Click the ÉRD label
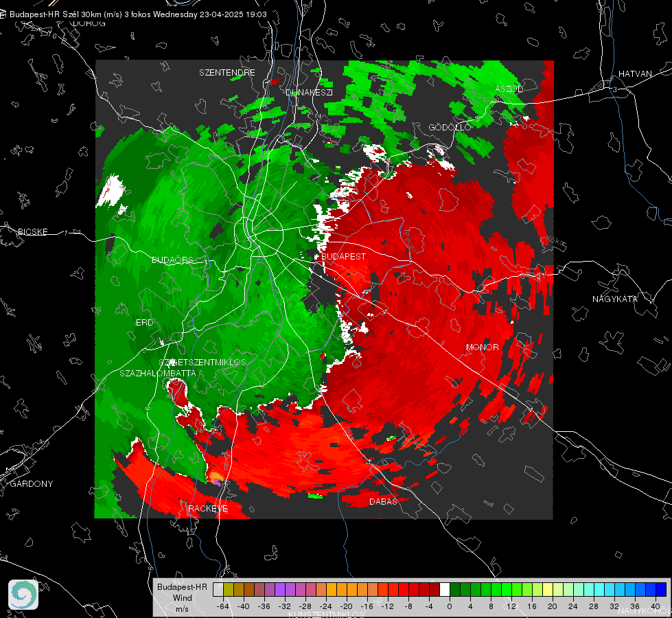 [144, 323]
